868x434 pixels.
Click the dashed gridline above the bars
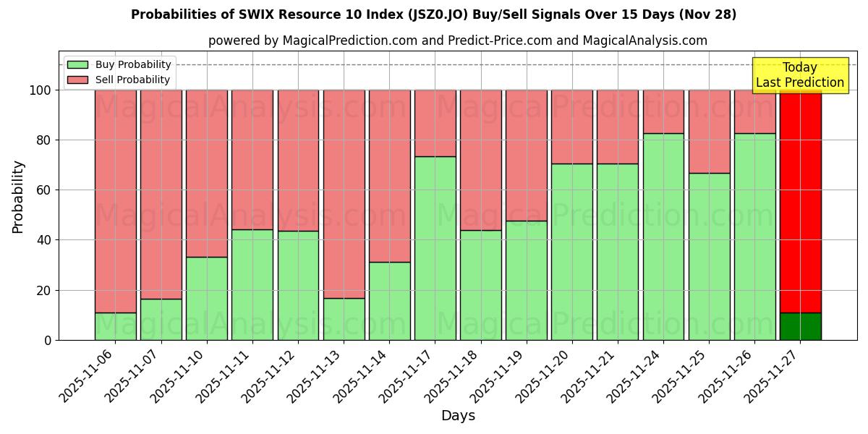(434, 64)
